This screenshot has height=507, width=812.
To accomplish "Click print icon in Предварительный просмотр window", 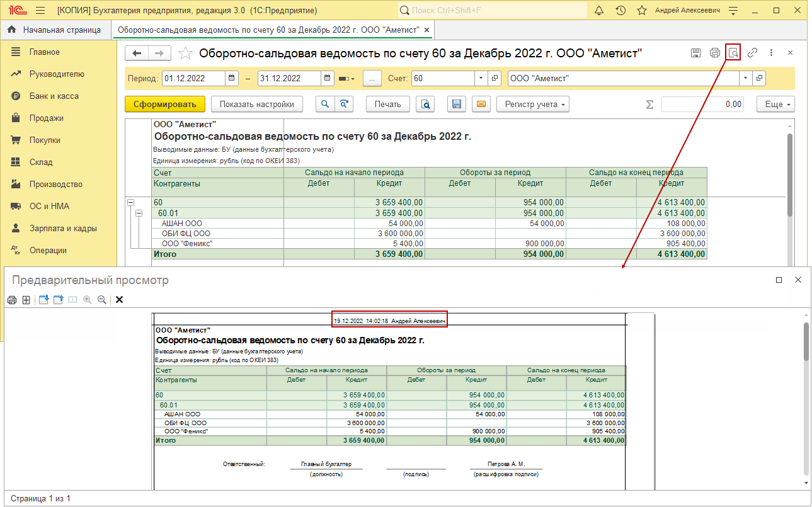I will (12, 300).
